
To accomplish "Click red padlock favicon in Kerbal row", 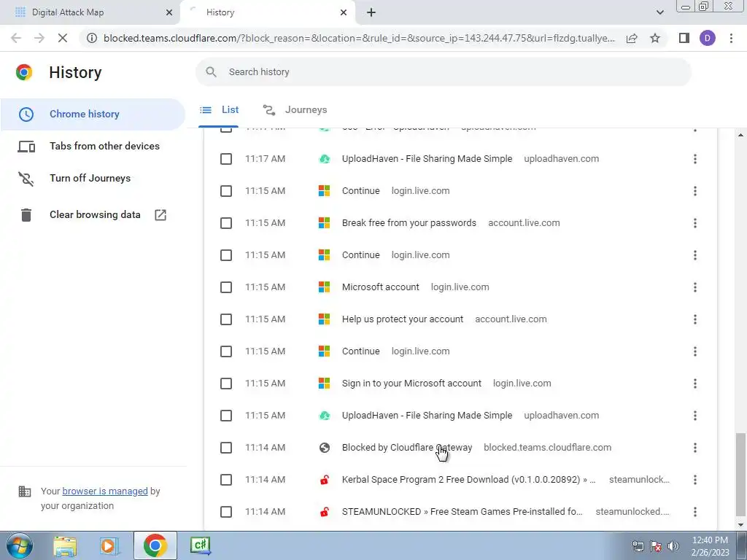I will point(325,480).
